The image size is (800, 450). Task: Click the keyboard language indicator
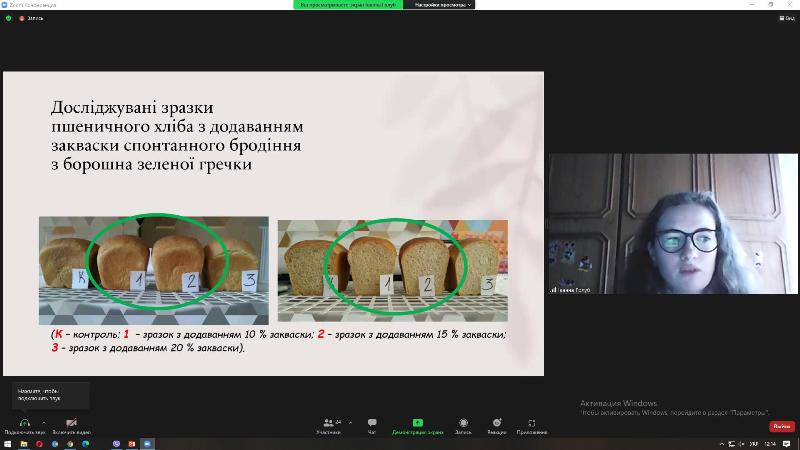[754, 444]
